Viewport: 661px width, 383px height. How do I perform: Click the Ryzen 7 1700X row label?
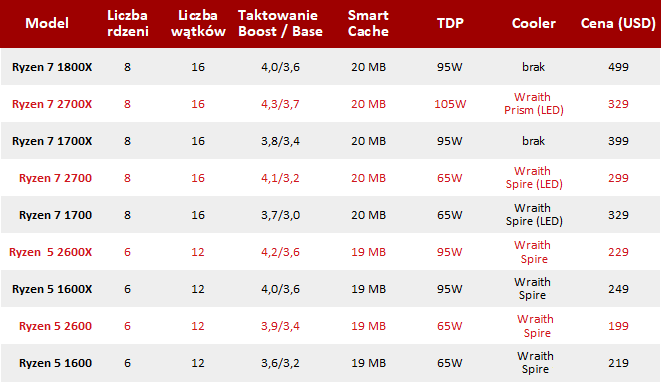(52, 141)
